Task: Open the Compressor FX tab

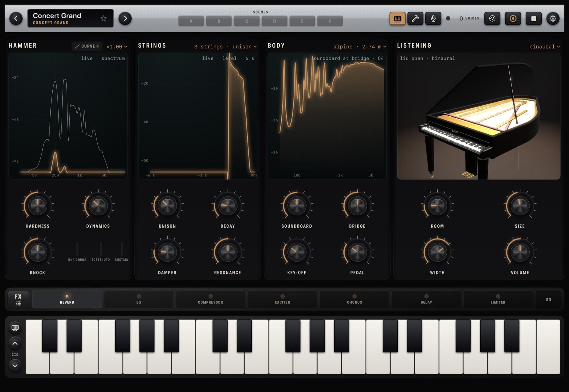Action: [211, 299]
